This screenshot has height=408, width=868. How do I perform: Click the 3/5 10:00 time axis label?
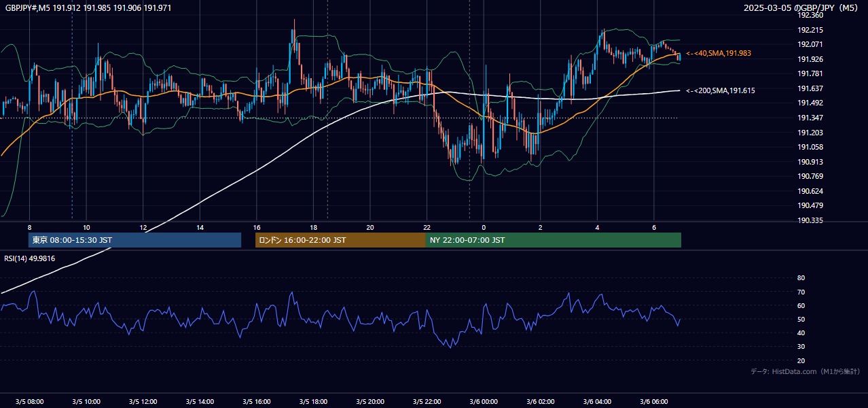(86, 402)
